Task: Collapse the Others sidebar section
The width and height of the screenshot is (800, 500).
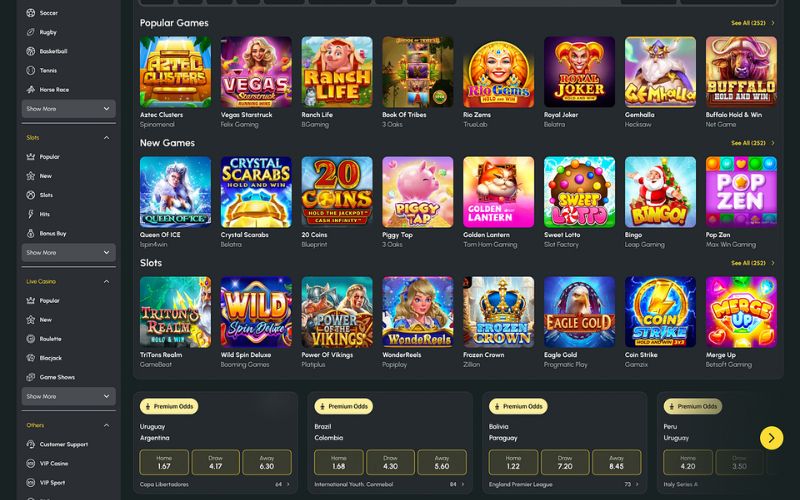Action: pos(106,425)
